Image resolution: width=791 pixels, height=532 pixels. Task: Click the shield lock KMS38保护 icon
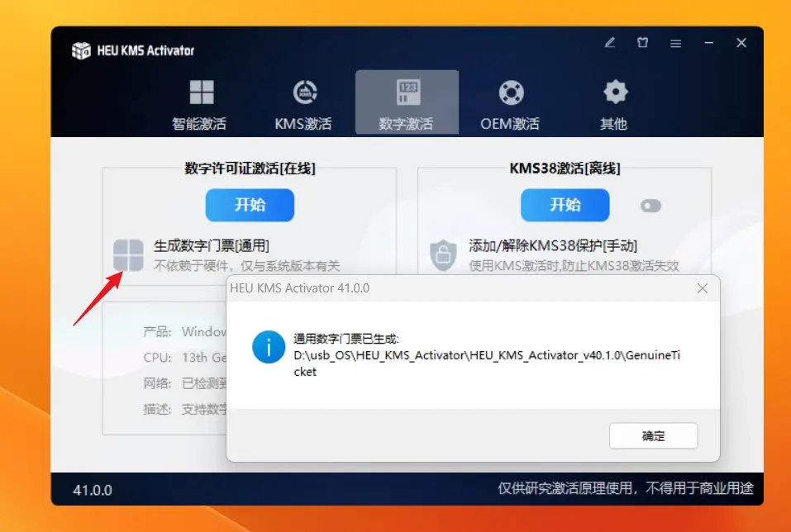pos(443,255)
